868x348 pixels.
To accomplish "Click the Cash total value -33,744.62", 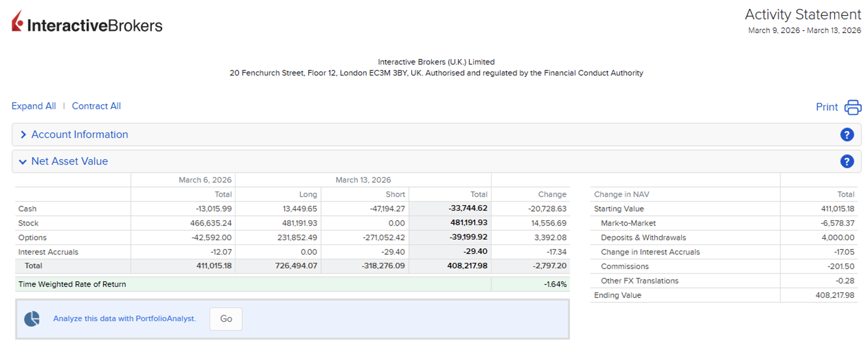I will (468, 208).
